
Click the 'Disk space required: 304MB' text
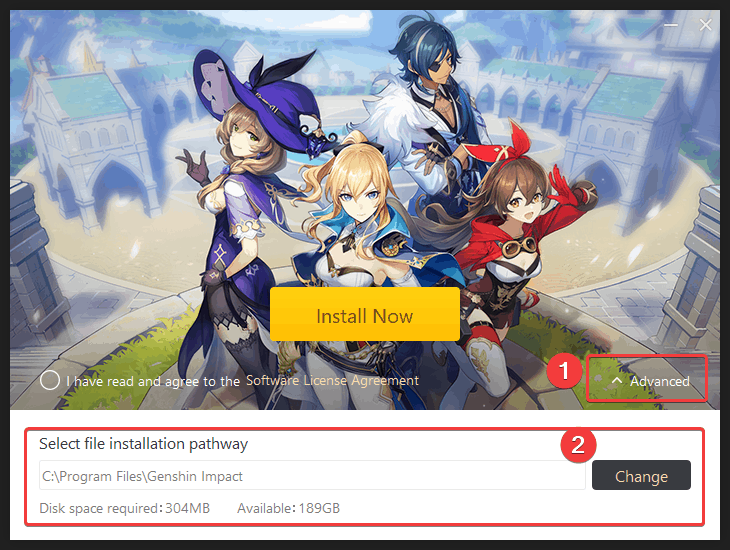coord(124,508)
